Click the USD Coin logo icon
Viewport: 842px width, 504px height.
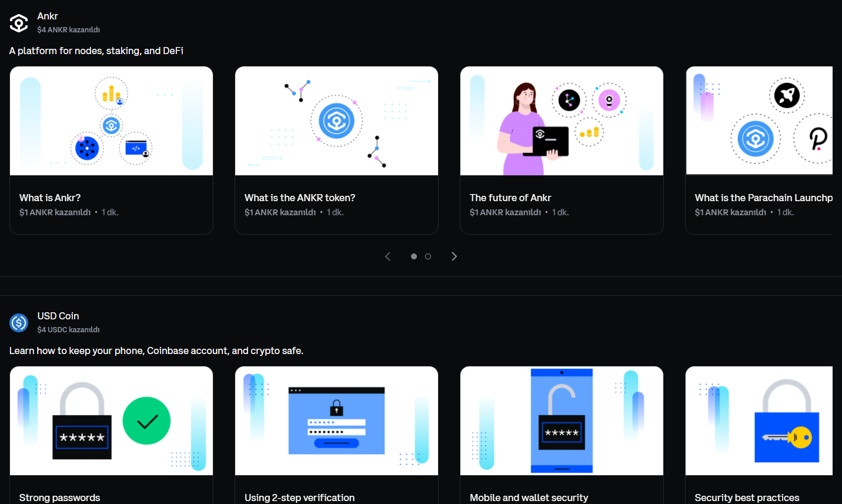click(x=19, y=322)
